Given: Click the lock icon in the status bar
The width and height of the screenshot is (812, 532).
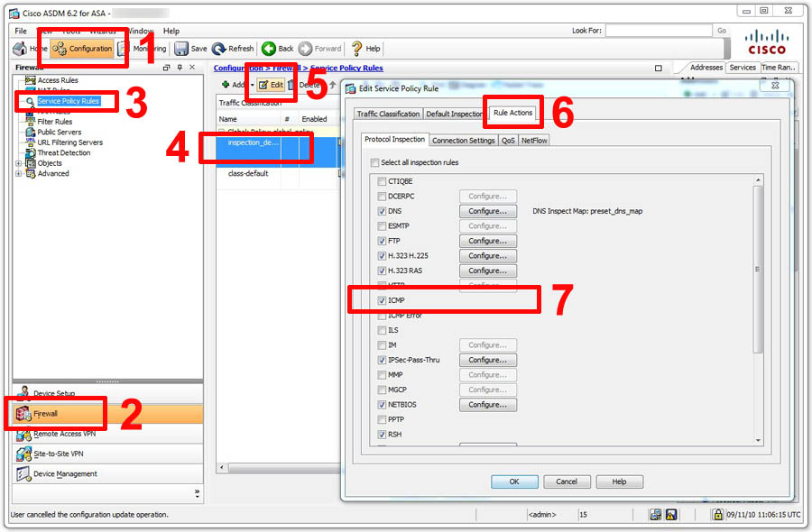Looking at the screenshot, I should 717,514.
